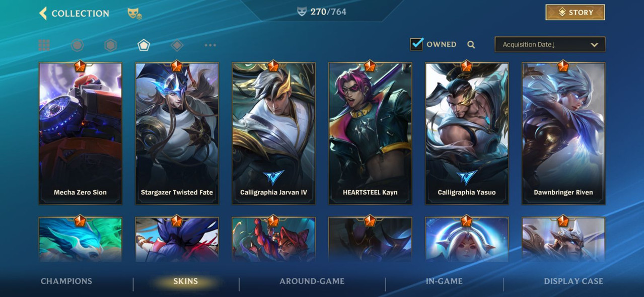Switch to the Around-Game tab

pos(312,281)
